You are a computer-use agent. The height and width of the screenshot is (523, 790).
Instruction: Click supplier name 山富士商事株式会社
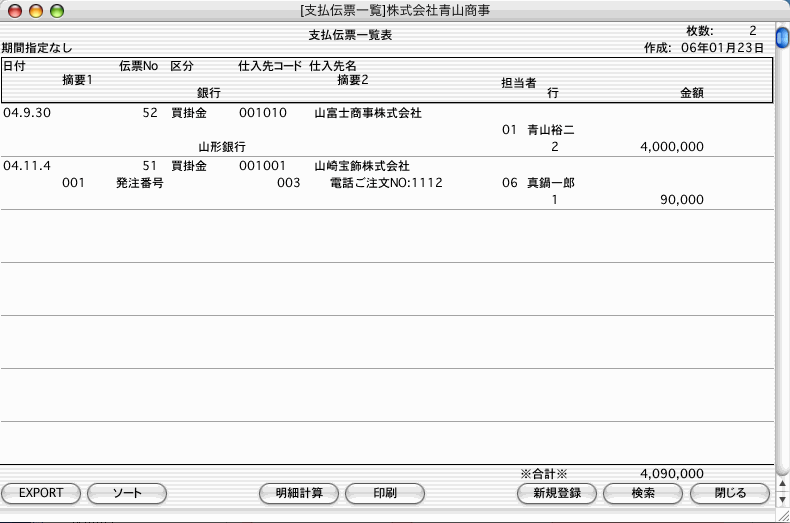pos(367,113)
